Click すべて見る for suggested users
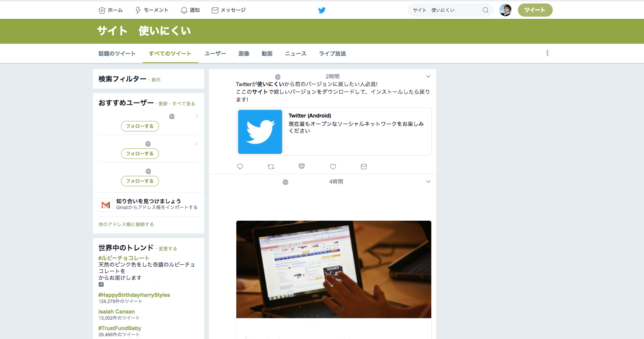 pyautogui.click(x=184, y=104)
